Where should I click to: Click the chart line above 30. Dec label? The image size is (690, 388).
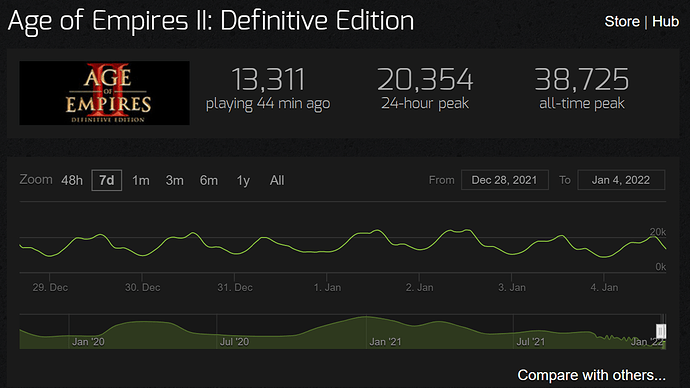click(142, 256)
